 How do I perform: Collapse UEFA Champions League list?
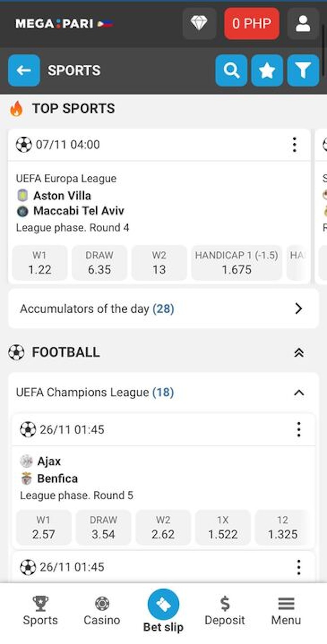299,393
